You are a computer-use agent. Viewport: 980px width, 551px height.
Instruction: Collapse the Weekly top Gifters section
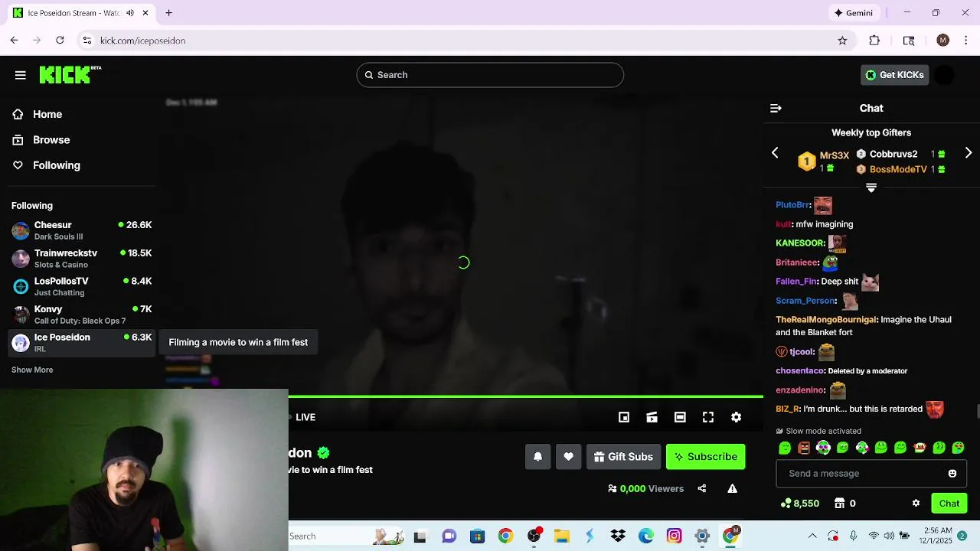pyautogui.click(x=871, y=188)
